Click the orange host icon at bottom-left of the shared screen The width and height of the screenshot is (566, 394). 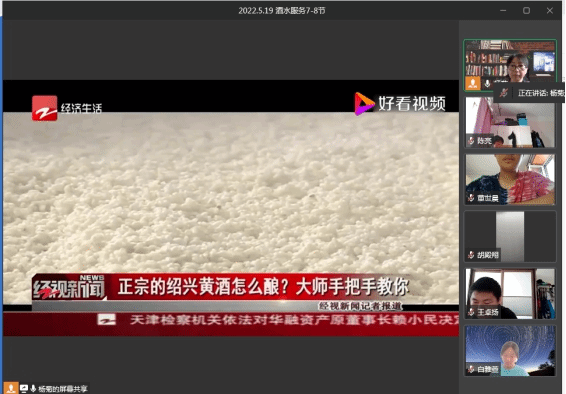pos(11,388)
